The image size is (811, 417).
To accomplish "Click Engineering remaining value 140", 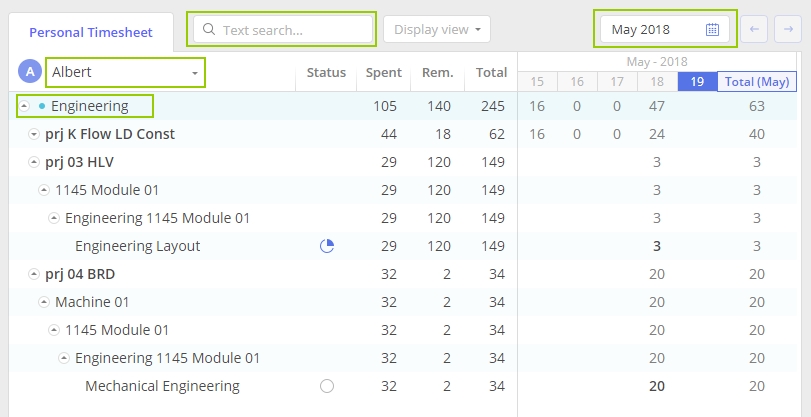I will (439, 107).
